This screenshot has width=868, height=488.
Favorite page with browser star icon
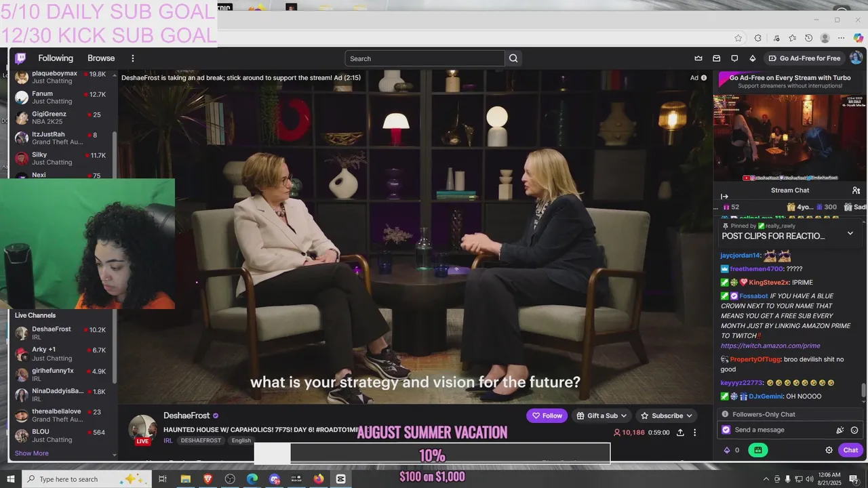coord(738,38)
